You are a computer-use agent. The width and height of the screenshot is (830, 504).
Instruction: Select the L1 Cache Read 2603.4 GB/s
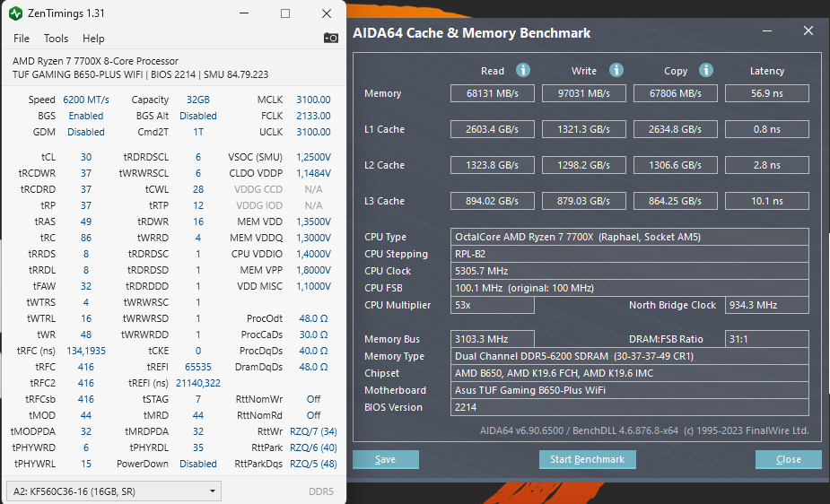click(493, 129)
